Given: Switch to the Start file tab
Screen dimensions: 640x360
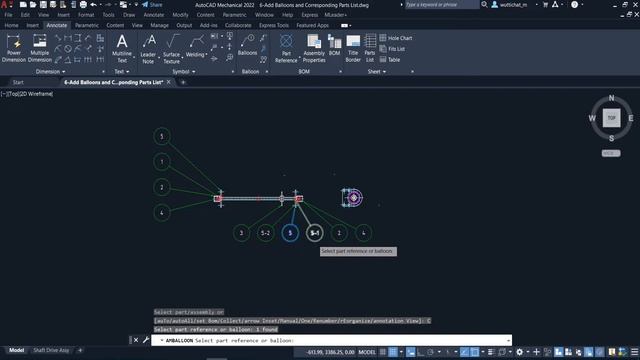Looking at the screenshot, I should pos(18,82).
